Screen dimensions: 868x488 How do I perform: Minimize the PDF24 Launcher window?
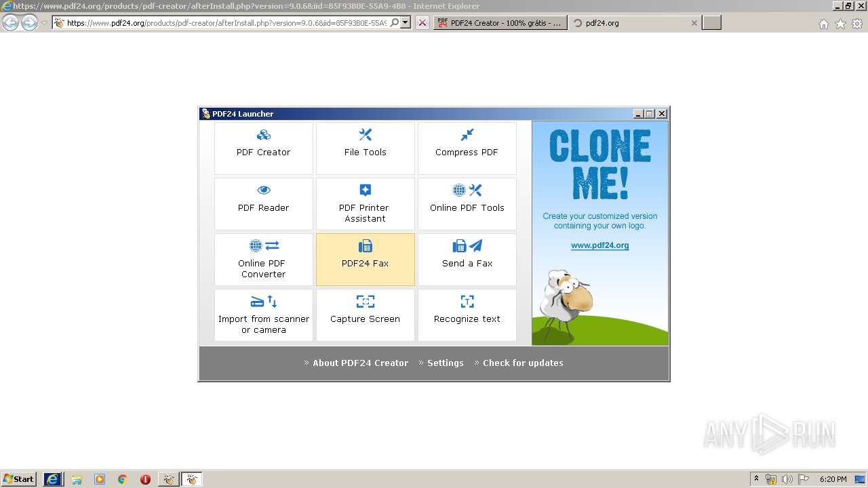[638, 114]
